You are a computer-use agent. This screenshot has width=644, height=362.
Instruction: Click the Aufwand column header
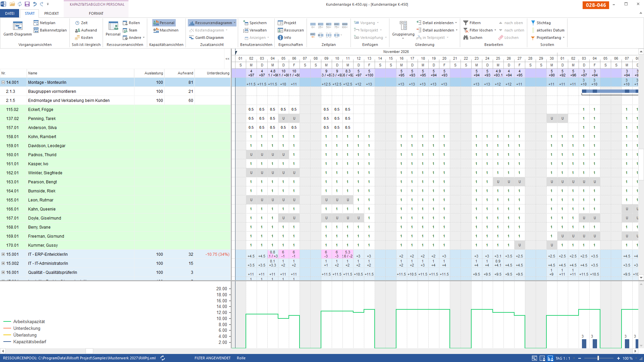point(179,73)
